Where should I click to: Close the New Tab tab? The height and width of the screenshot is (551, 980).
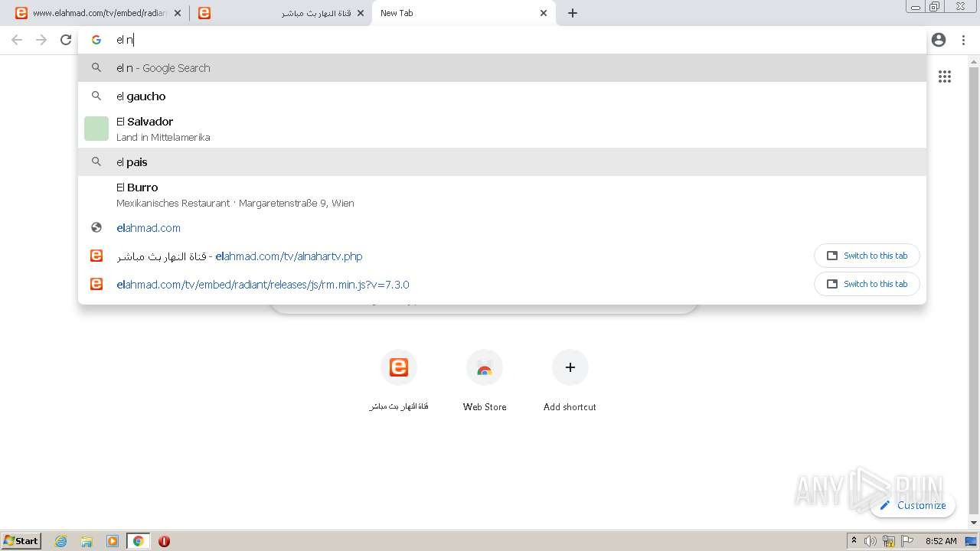point(544,13)
